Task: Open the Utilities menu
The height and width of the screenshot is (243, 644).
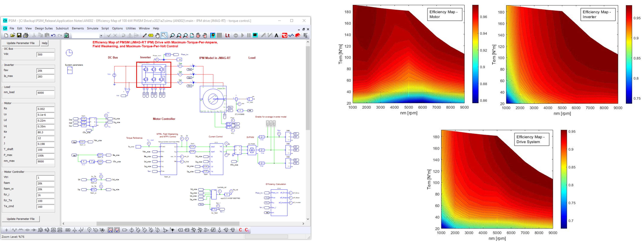Action: (131, 28)
